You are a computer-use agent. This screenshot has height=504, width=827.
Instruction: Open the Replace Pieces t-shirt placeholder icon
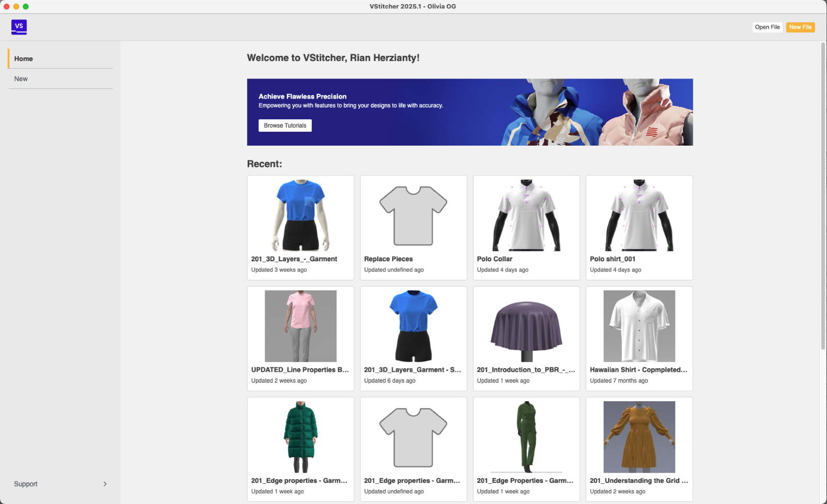(413, 215)
